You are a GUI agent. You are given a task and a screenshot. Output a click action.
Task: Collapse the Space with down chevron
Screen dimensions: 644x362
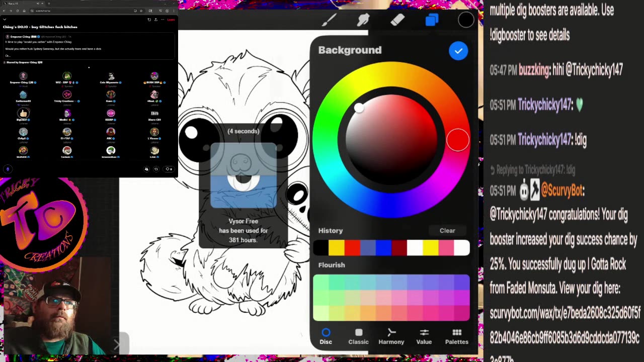click(5, 20)
